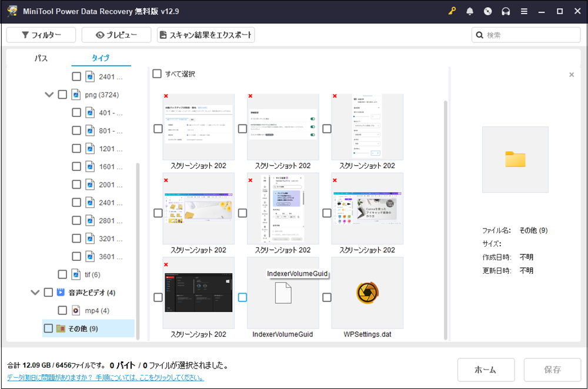Click the yellow folder preview icon
Screen dimensions: 588x389
pos(515,159)
